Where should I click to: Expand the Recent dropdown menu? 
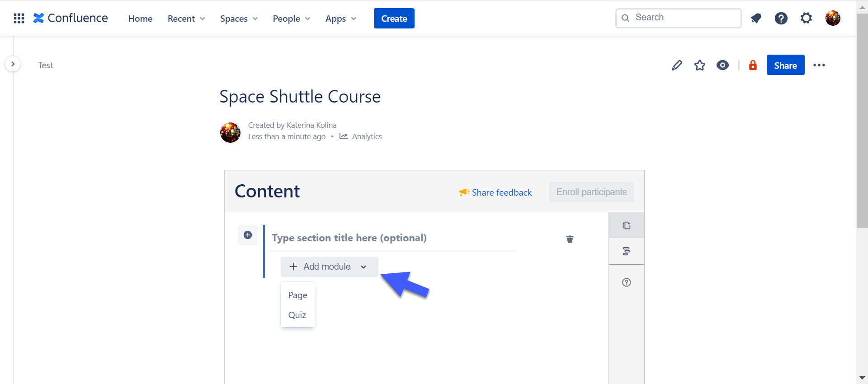pos(186,19)
